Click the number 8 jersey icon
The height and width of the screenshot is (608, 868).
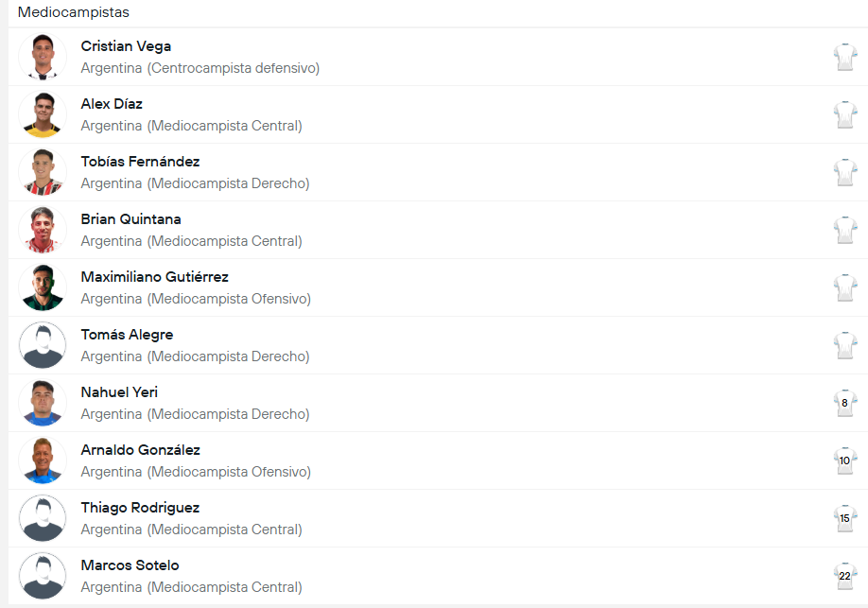844,403
